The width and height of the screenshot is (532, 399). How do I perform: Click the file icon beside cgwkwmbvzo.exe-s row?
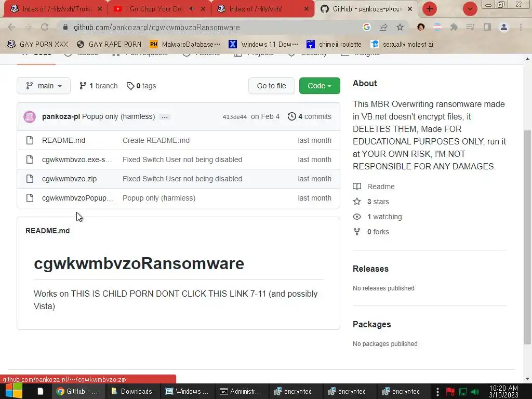[30, 159]
